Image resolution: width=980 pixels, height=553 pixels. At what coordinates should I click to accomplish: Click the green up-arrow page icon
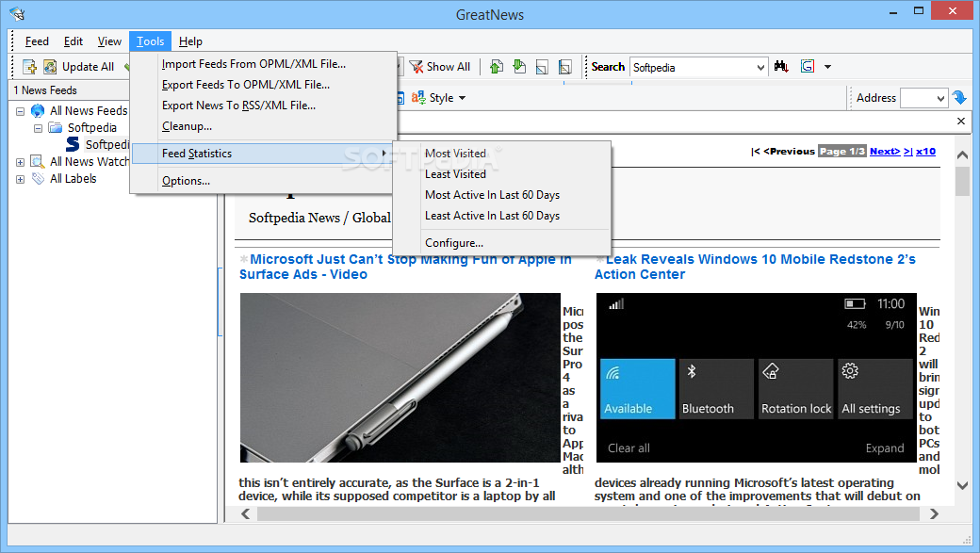click(497, 67)
